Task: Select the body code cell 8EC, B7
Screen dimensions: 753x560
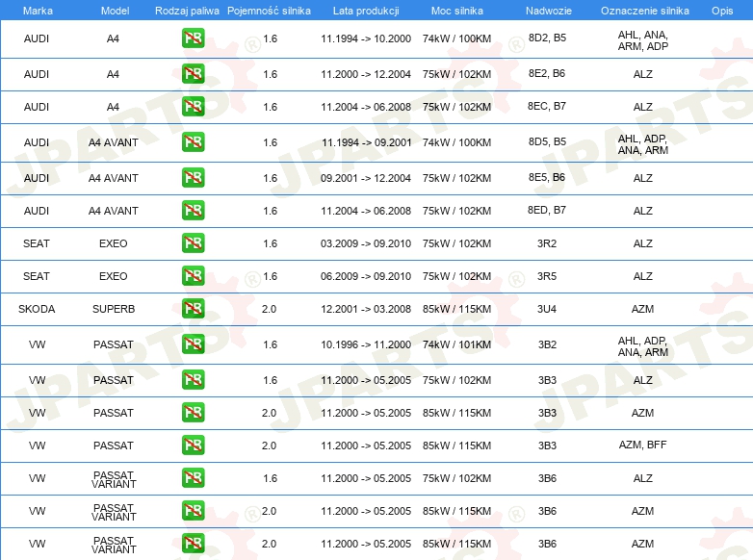Action: (547, 106)
